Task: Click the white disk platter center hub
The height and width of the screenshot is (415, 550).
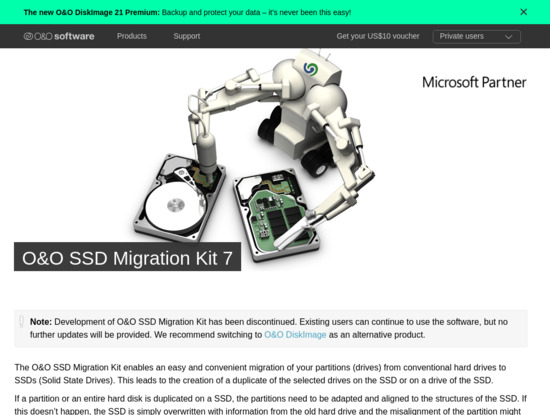Action: 176,205
